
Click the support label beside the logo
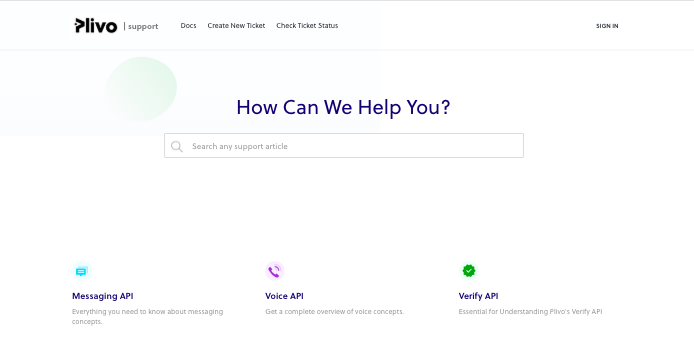point(143,27)
